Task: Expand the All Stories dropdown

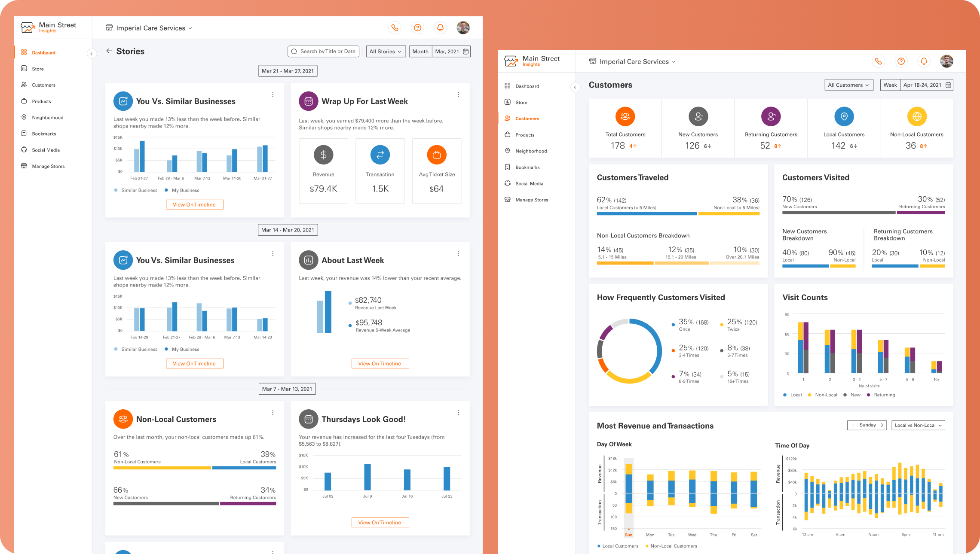Action: pos(386,52)
